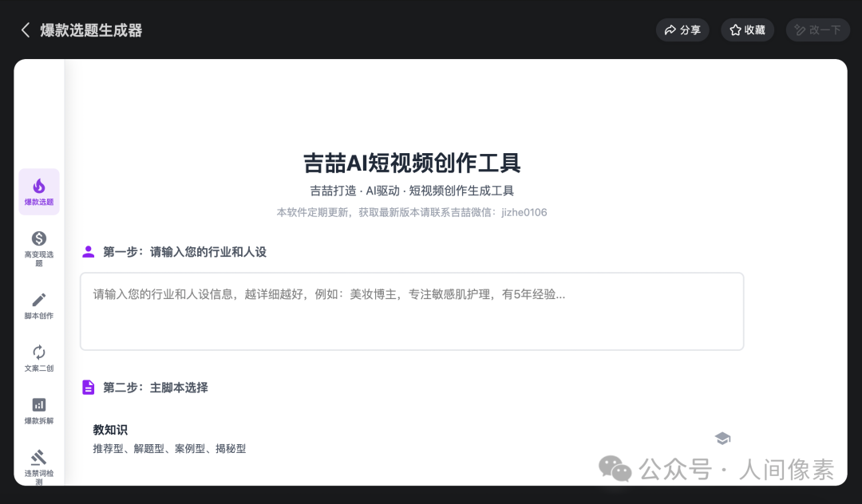Click the 分享 share button
Image resolution: width=862 pixels, height=504 pixels.
[682, 30]
